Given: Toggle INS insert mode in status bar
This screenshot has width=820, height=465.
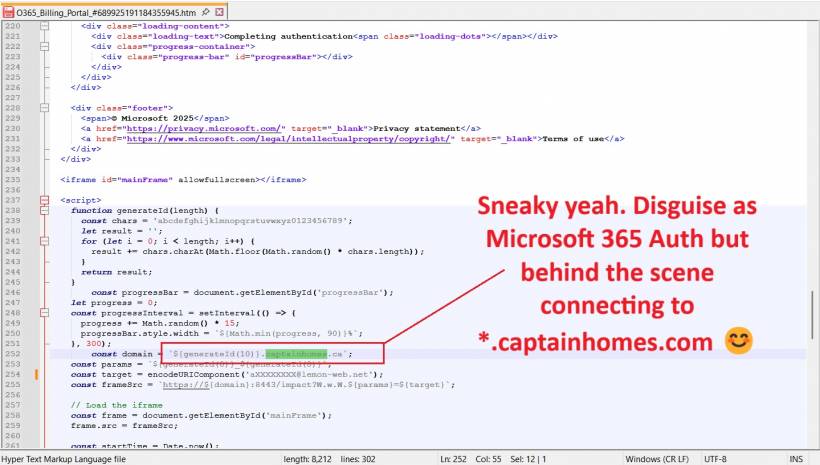Looking at the screenshot, I should click(796, 457).
